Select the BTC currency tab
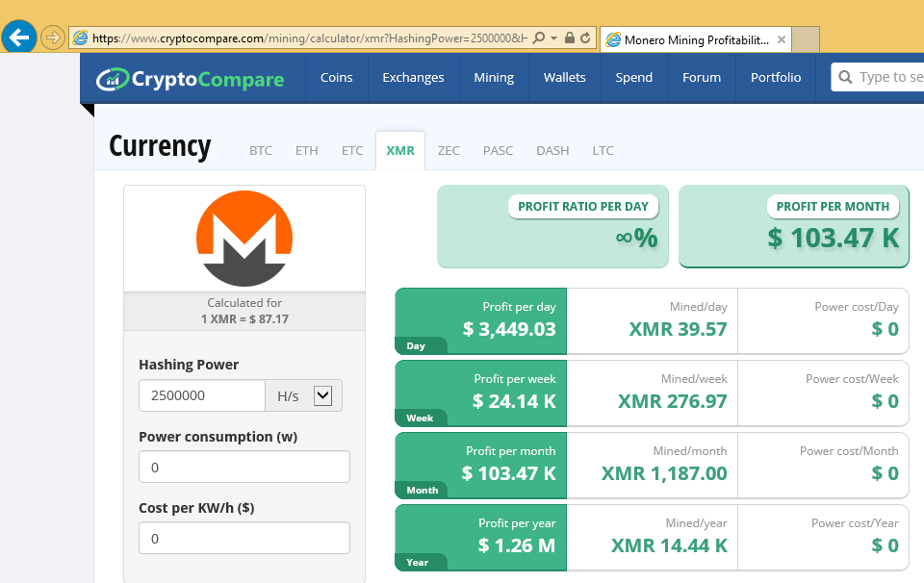Screen dimensions: 924x583 pyautogui.click(x=261, y=150)
